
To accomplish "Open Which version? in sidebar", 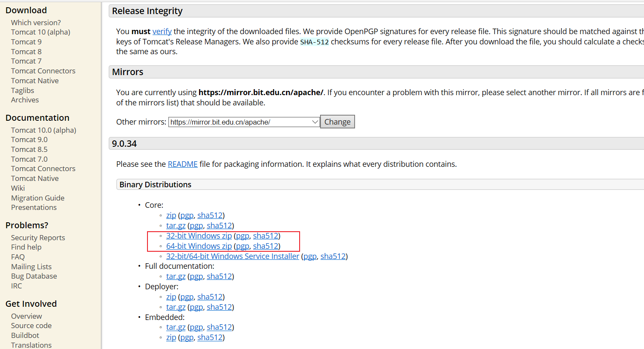I will [x=36, y=23].
